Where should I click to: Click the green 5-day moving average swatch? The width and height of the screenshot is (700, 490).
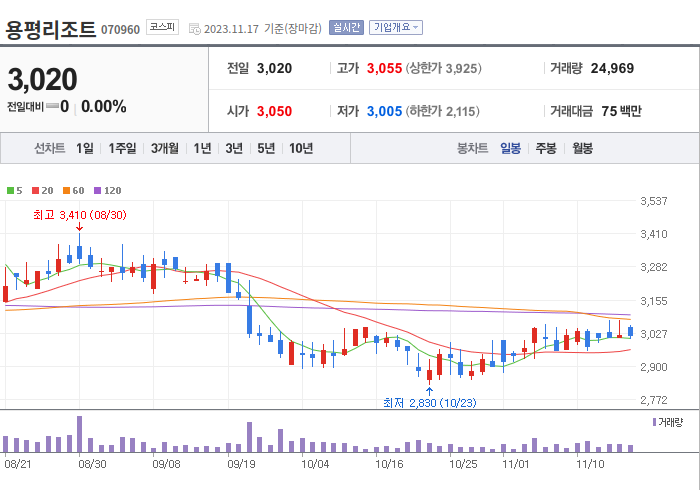tap(10, 191)
